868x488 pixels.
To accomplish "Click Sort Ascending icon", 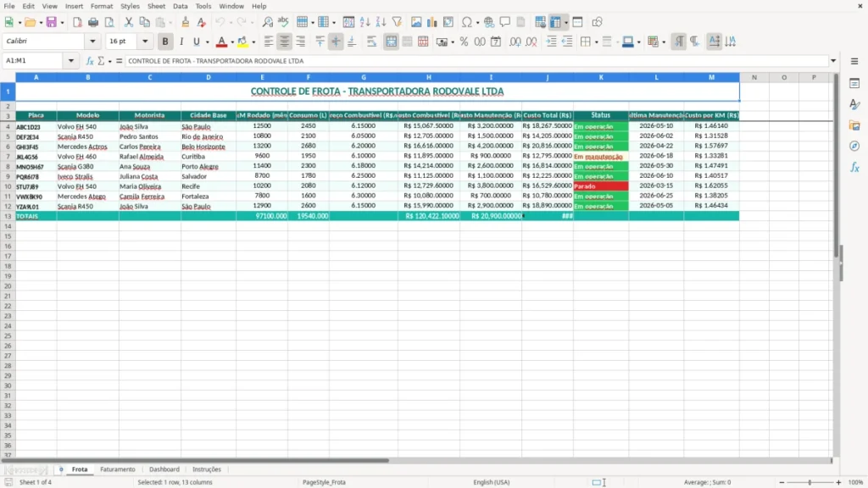I will click(x=364, y=22).
